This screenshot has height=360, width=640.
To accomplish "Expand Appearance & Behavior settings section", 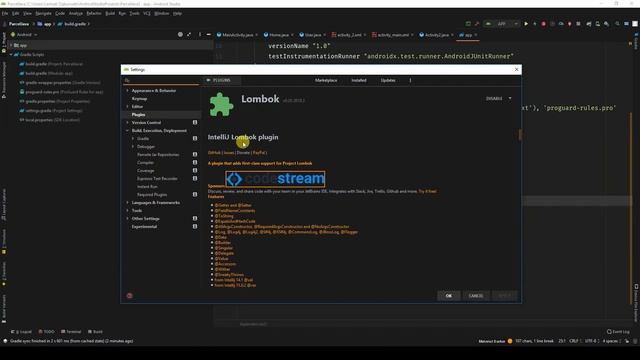I will (x=127, y=91).
